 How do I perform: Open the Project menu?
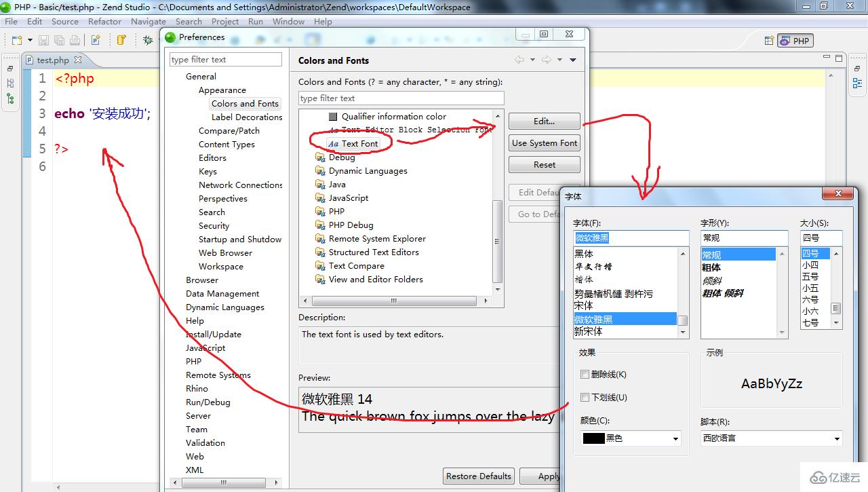coord(225,21)
